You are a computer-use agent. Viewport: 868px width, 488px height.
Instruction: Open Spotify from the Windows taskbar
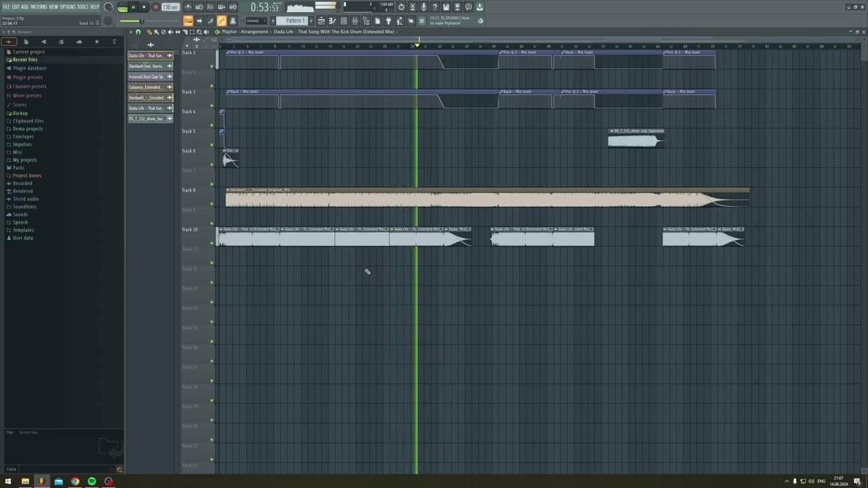point(92,481)
